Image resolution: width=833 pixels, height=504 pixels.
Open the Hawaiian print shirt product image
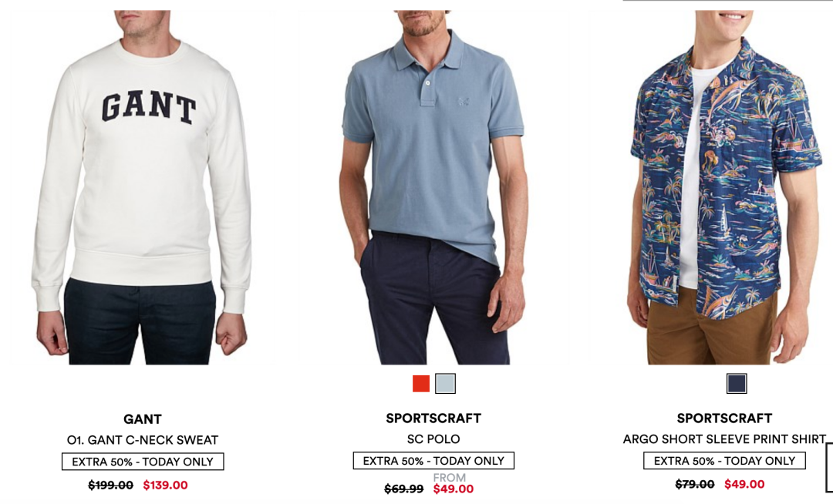724,186
